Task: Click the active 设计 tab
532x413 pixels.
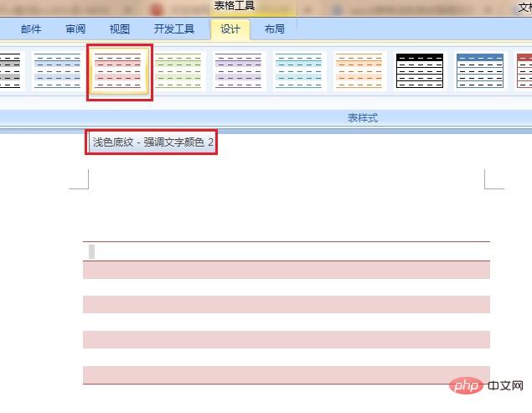Action: 230,28
